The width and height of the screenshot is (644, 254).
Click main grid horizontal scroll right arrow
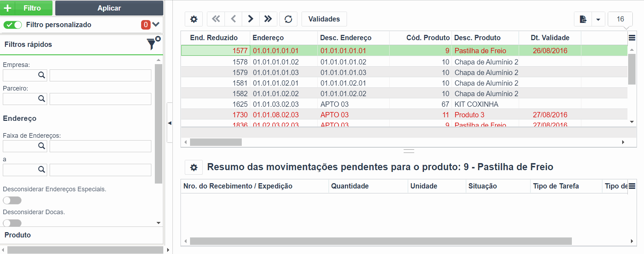pyautogui.click(x=623, y=142)
